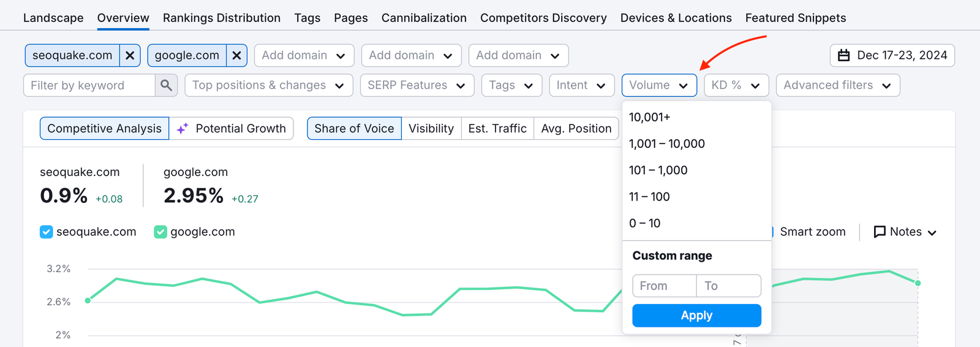
Task: Select 101 – 1,000 volume range
Action: [x=696, y=170]
